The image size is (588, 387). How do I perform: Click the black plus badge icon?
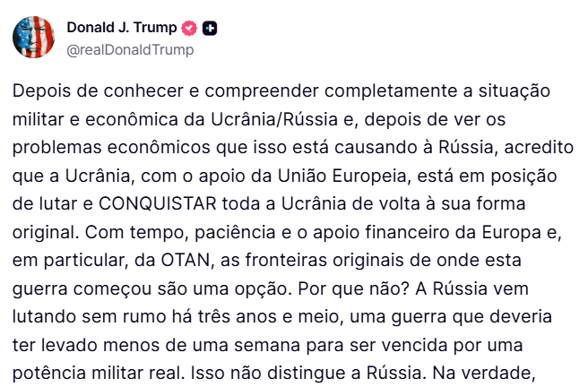coord(210,28)
